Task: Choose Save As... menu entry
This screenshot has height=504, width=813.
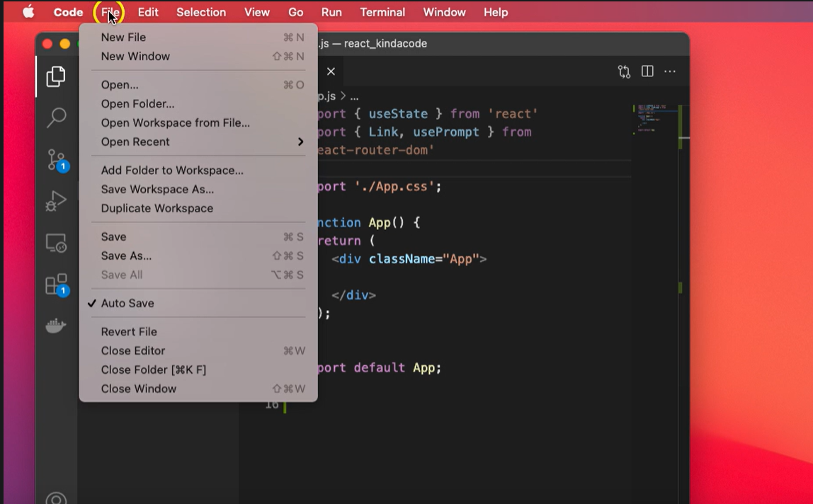Action: (198, 256)
